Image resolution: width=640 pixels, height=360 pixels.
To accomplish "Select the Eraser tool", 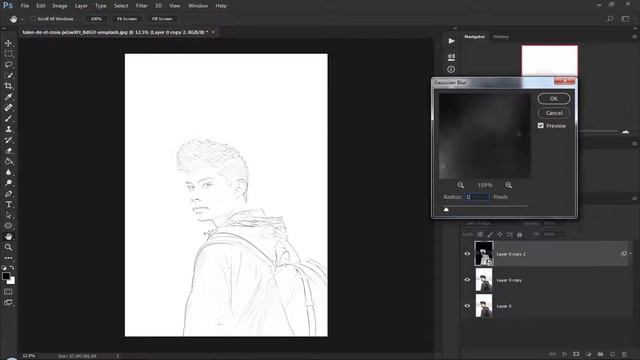I will tap(8, 151).
